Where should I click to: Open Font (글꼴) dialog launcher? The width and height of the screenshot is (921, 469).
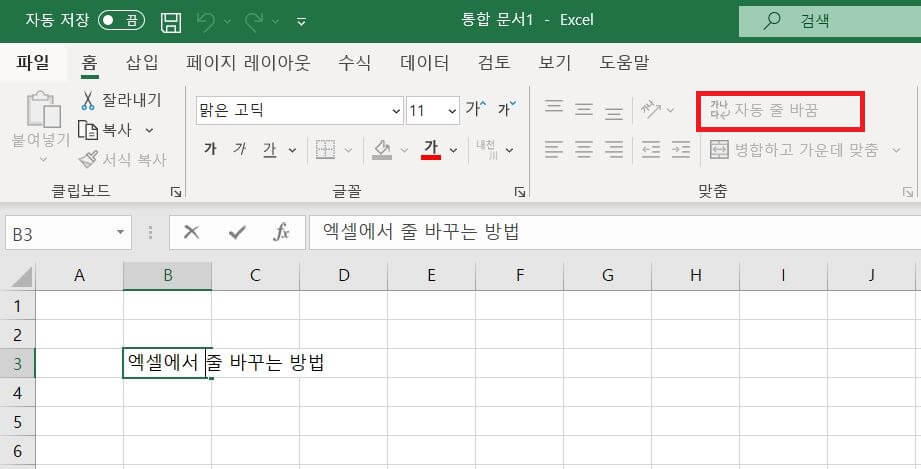click(519, 192)
